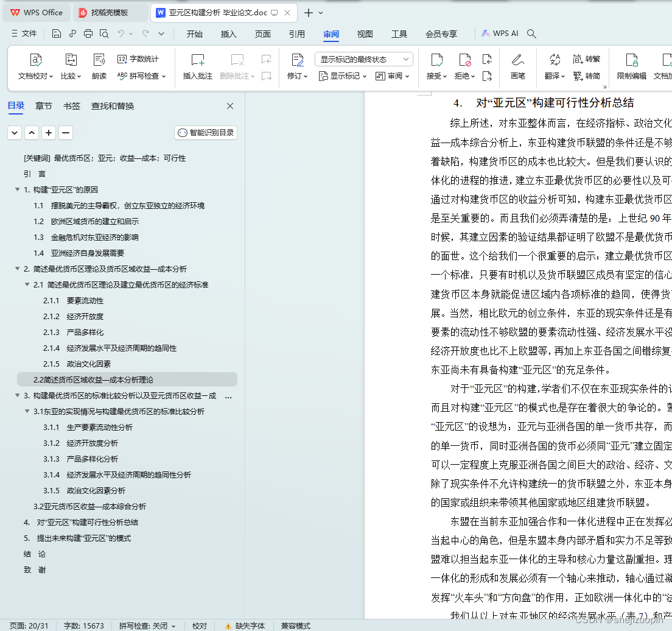Click 字数: 15673 in status bar

(83, 626)
